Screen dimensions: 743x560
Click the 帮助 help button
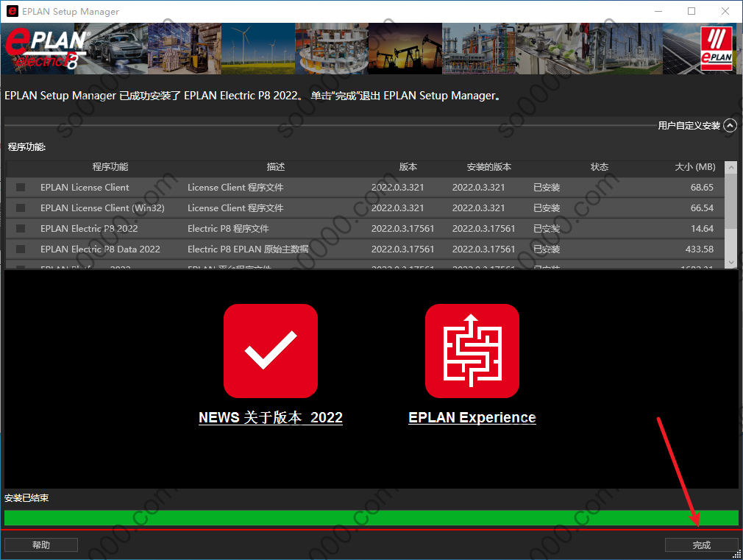(41, 545)
